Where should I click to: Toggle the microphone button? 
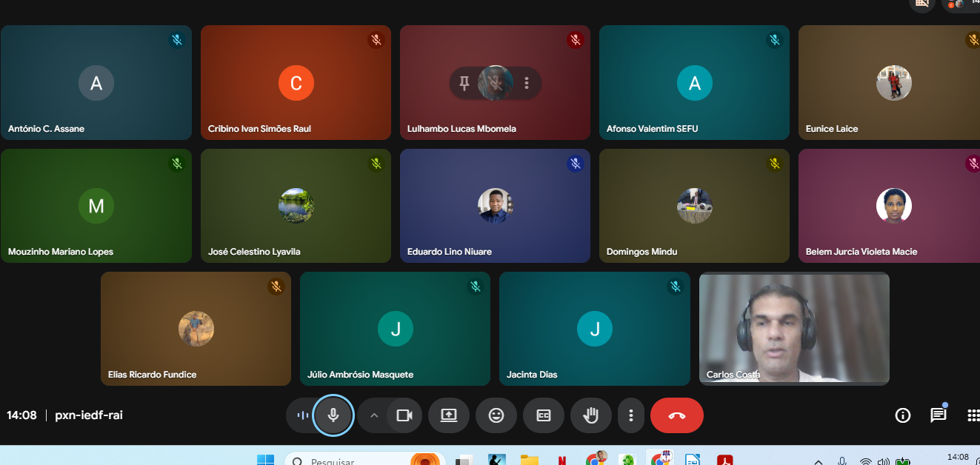click(333, 415)
